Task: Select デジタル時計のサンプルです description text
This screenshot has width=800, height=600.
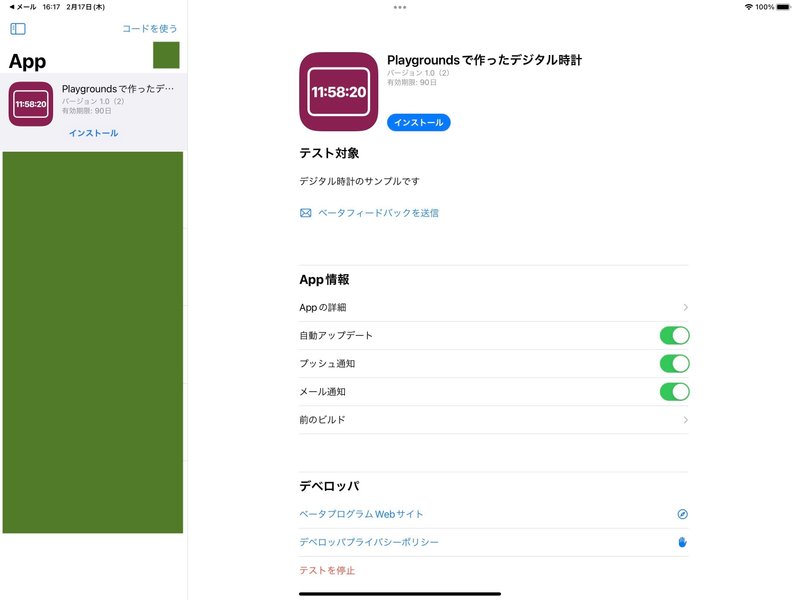Action: (360, 181)
